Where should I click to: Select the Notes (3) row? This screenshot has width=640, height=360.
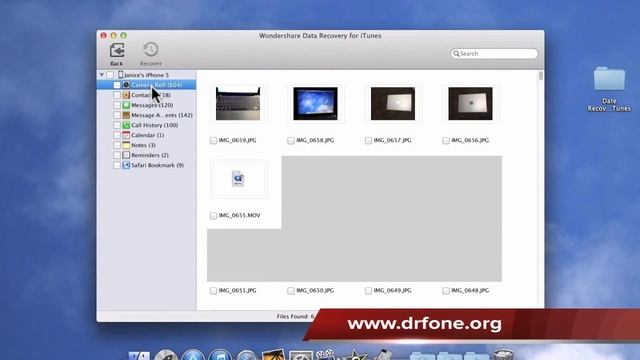coord(147,145)
